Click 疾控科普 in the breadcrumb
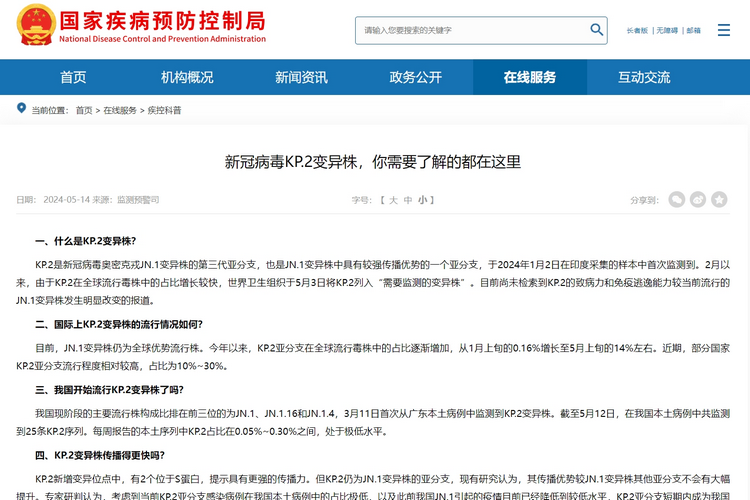Screen dimensions: 750x500 pyautogui.click(x=165, y=110)
